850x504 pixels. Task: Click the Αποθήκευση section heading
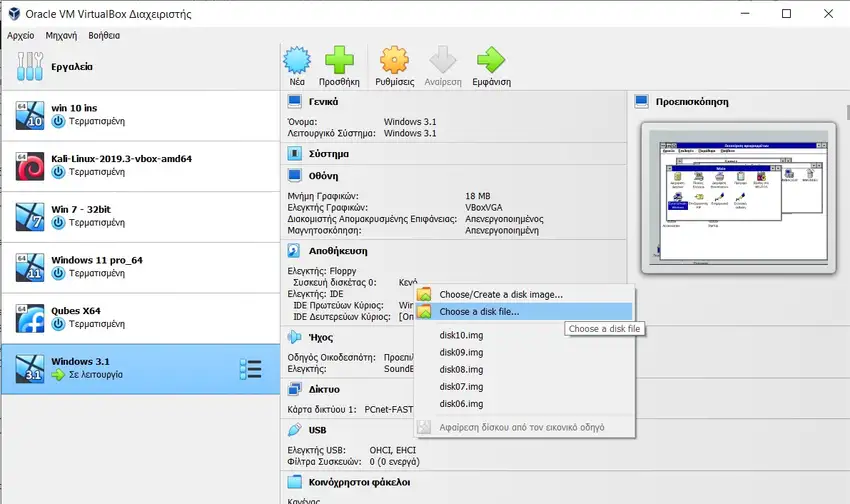point(338,250)
